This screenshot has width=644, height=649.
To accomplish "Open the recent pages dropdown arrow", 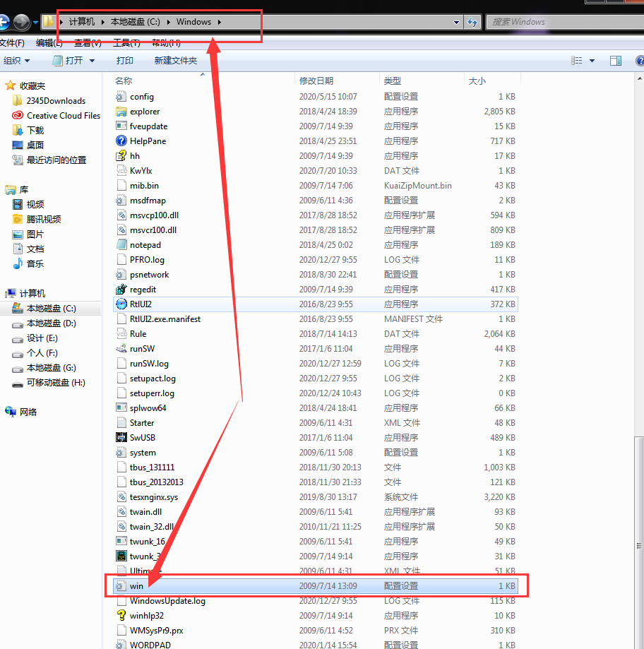I will click(x=35, y=23).
